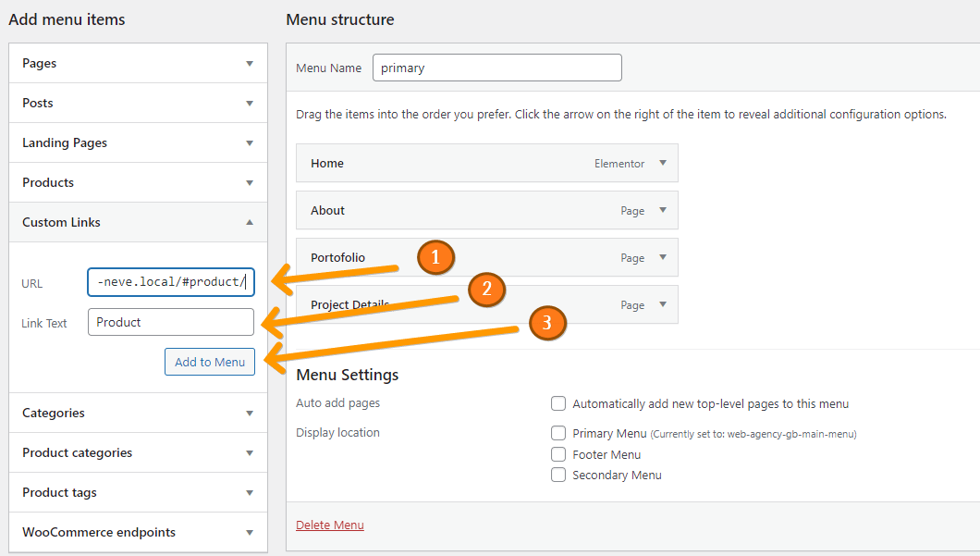This screenshot has height=556, width=980.
Task: Open Portofolio menu item options arrow
Action: (x=663, y=257)
